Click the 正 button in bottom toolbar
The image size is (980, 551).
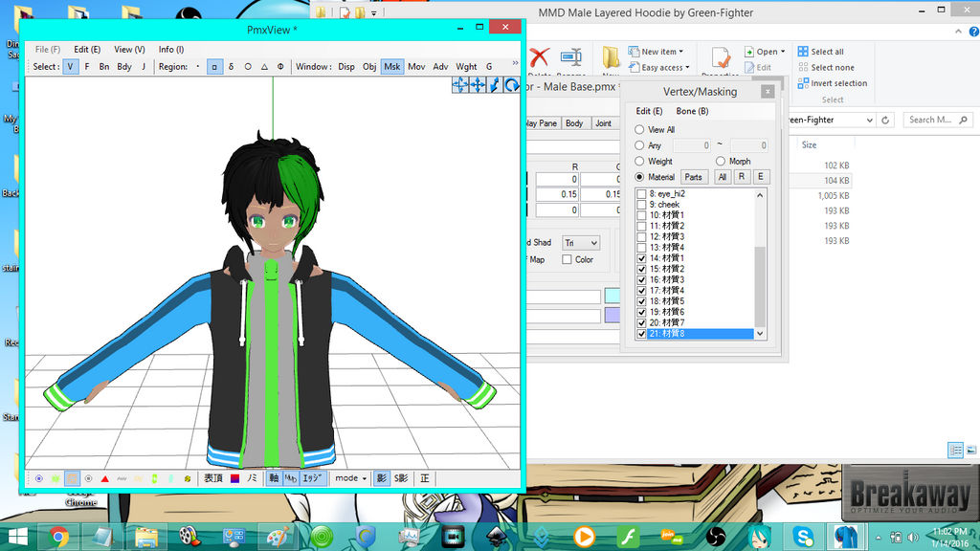tap(424, 478)
